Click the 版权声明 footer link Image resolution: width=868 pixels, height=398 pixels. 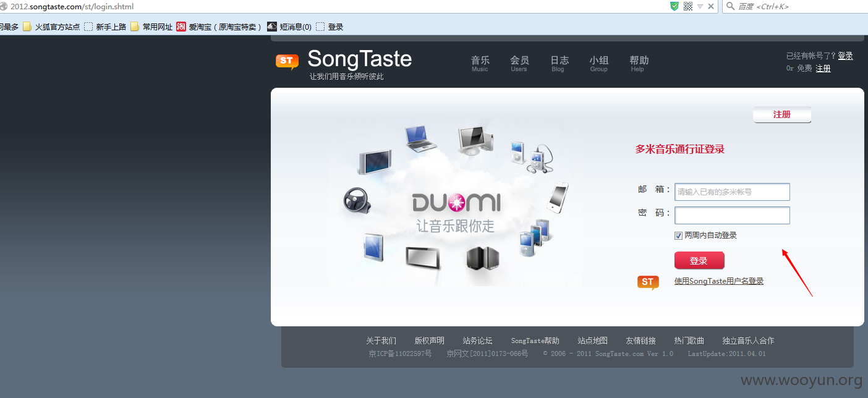429,341
